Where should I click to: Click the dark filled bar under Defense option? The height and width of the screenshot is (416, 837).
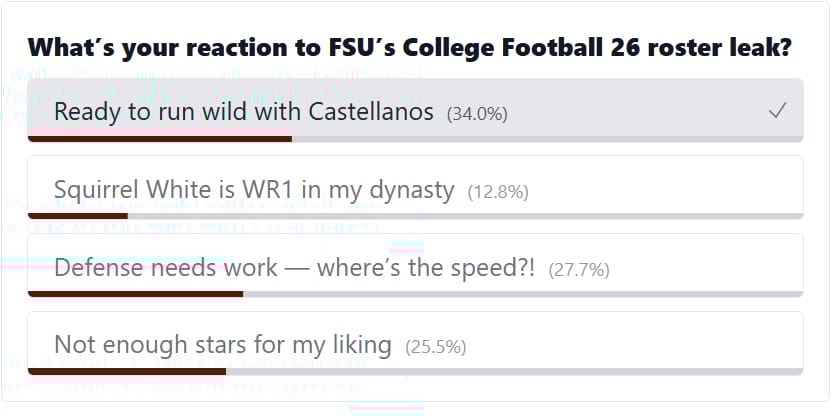pyautogui.click(x=135, y=293)
